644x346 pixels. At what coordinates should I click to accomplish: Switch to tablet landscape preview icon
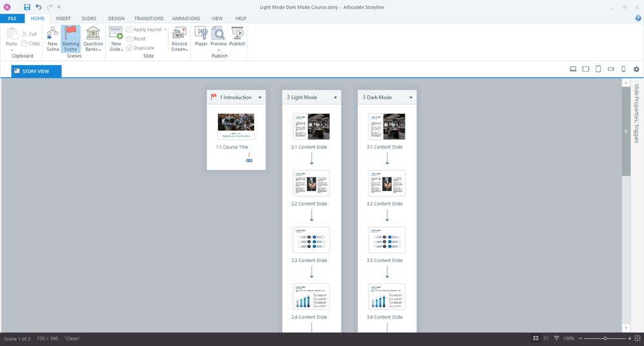(586, 69)
